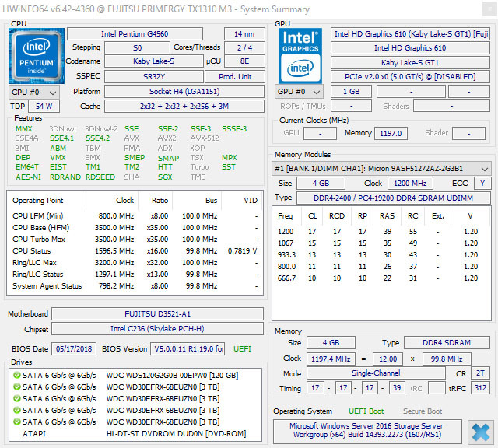Click the TDP value 54 W

click(x=44, y=107)
